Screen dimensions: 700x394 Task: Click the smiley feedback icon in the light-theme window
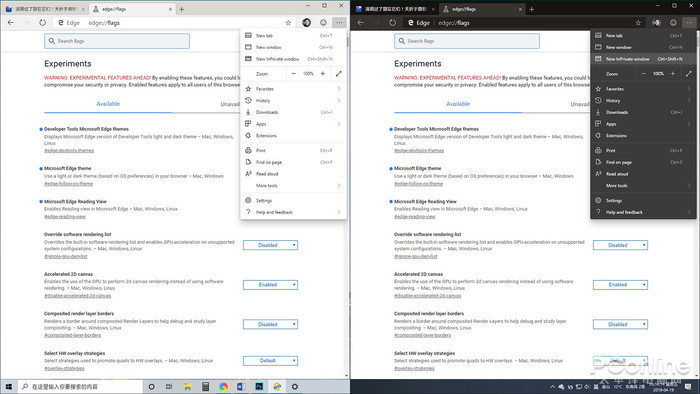click(323, 22)
